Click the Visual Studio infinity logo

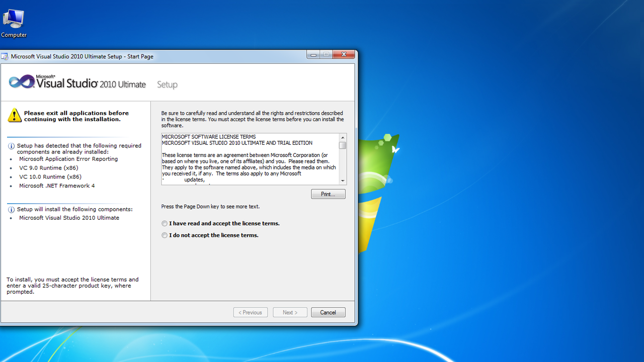[x=22, y=82]
